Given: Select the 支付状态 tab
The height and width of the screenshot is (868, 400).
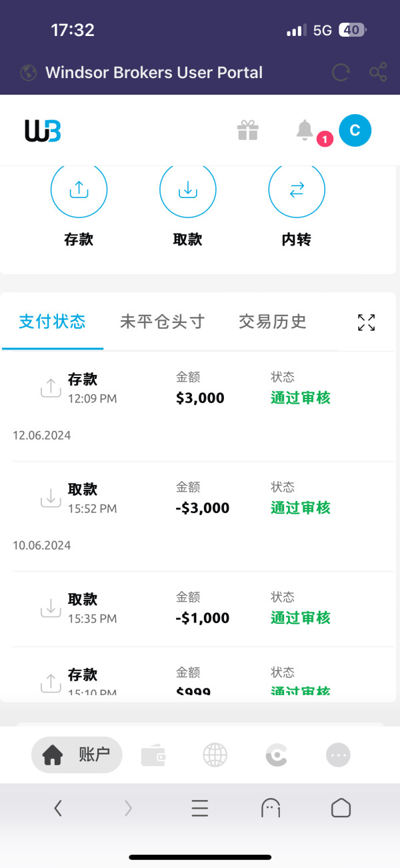Looking at the screenshot, I should click(x=53, y=322).
